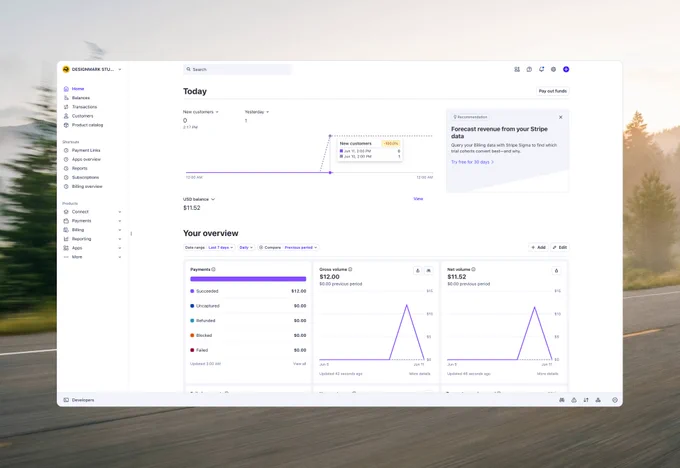Image resolution: width=680 pixels, height=468 pixels.
Task: Click the Net volume info icon
Action: [x=474, y=270]
